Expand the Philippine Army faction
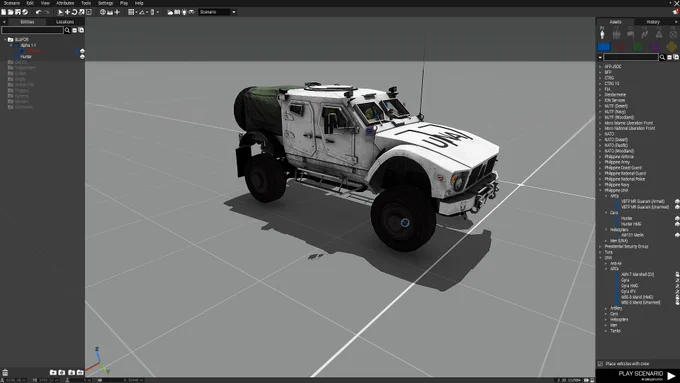The width and height of the screenshot is (680, 383). click(600, 162)
